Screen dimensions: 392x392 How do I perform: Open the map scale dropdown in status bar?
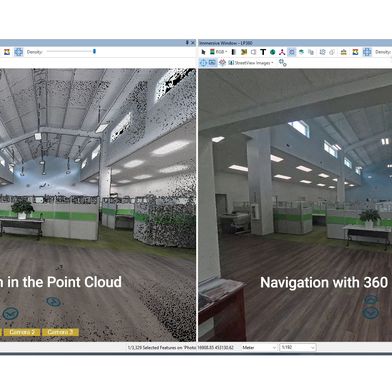[297, 348]
